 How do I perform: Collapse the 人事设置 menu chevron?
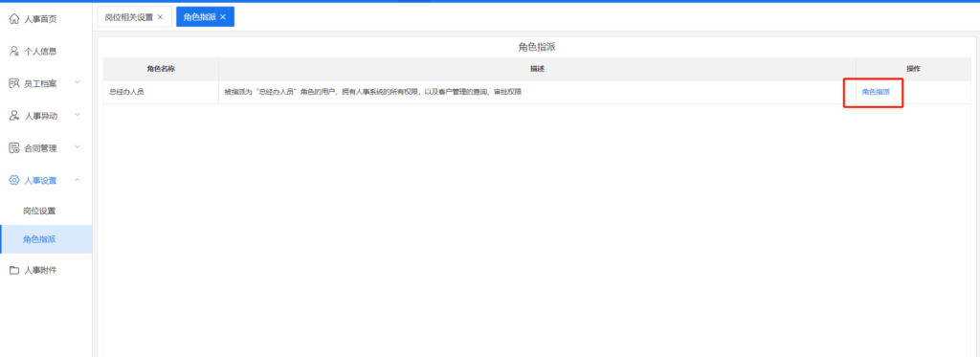tap(77, 180)
